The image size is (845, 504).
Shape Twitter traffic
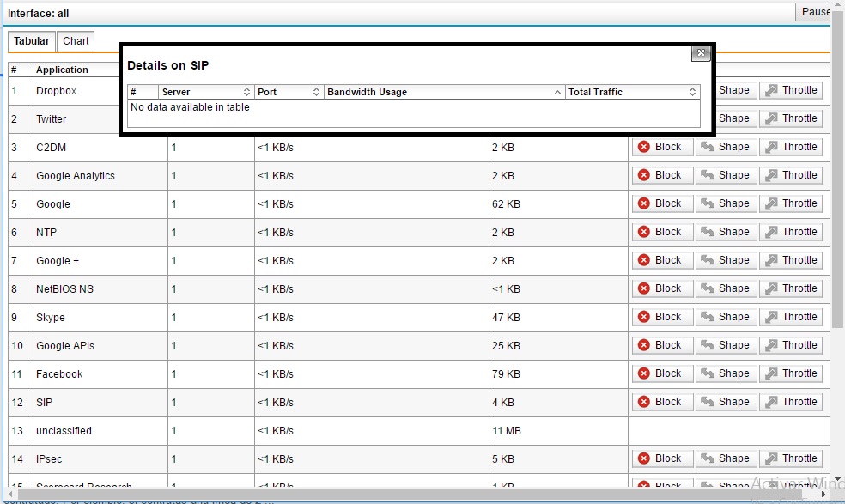[x=736, y=118]
